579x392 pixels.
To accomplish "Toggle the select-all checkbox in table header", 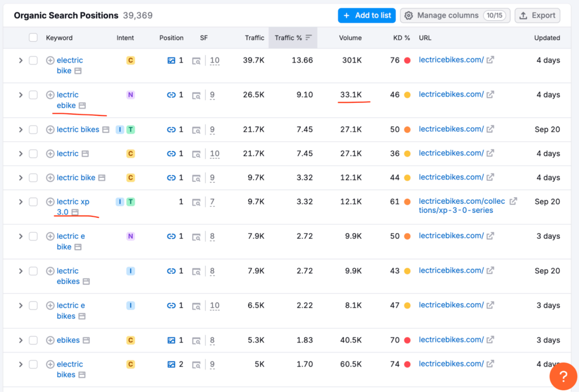I will (33, 38).
